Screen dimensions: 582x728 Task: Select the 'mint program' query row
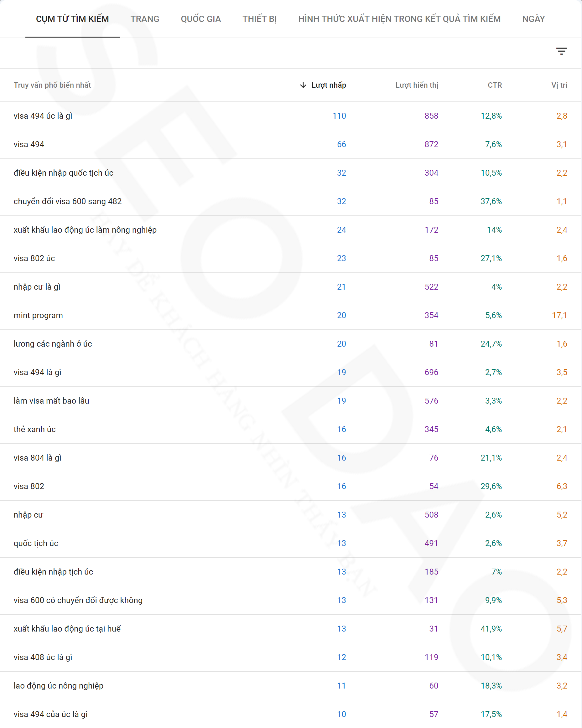click(x=38, y=315)
